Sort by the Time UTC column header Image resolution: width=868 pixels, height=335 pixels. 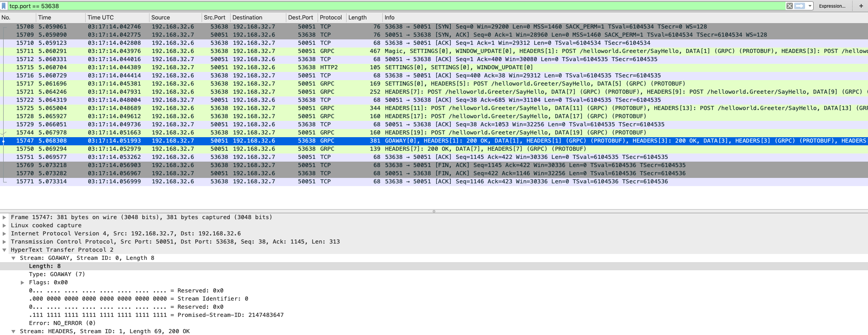(x=117, y=18)
